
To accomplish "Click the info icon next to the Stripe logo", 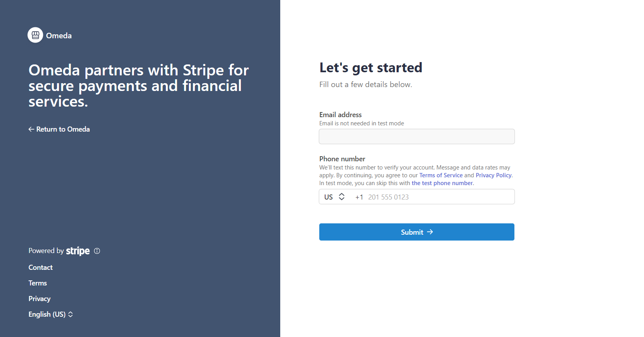I will pos(97,251).
